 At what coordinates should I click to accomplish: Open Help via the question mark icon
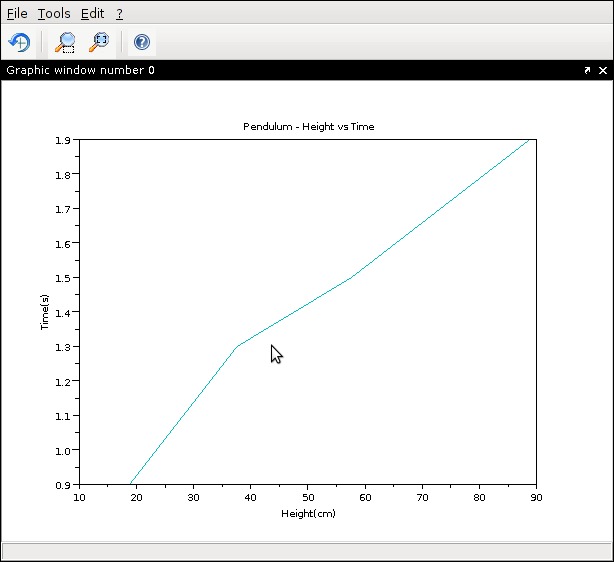pos(142,42)
